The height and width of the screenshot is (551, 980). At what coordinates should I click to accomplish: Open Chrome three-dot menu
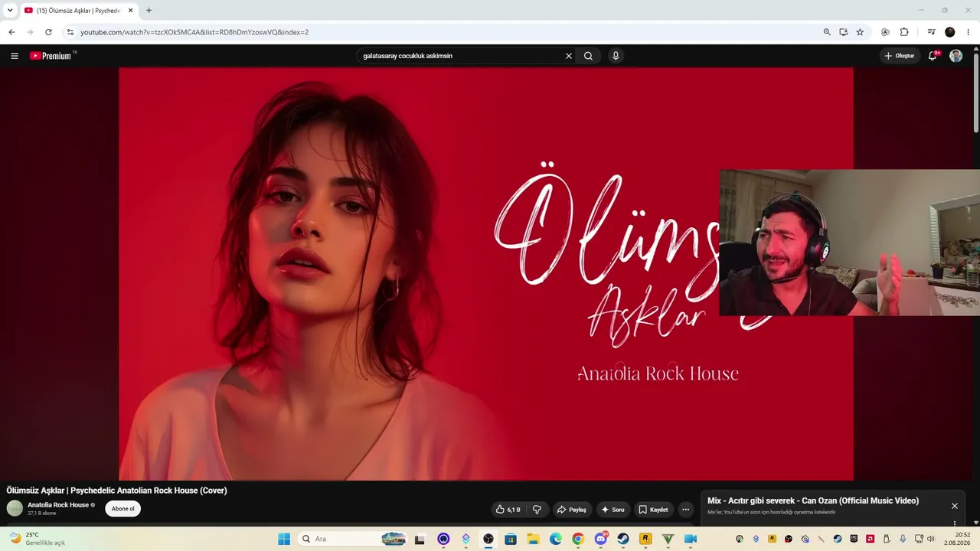click(x=969, y=32)
